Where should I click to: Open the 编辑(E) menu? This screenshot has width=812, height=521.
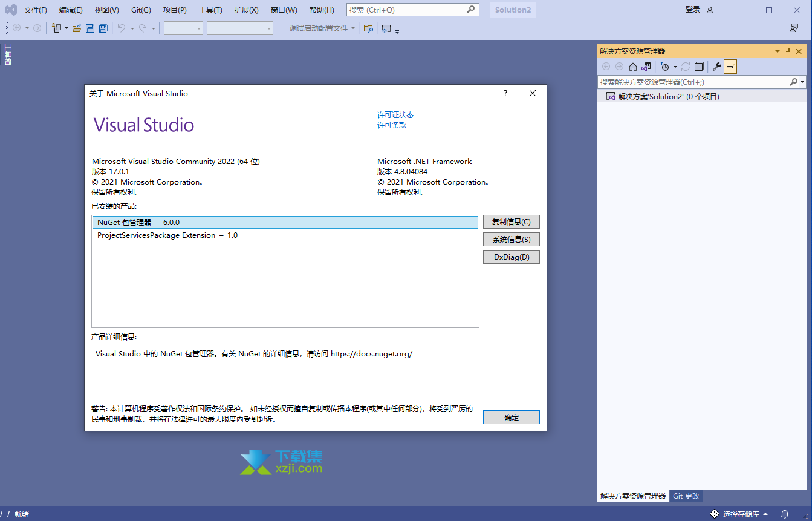71,10
